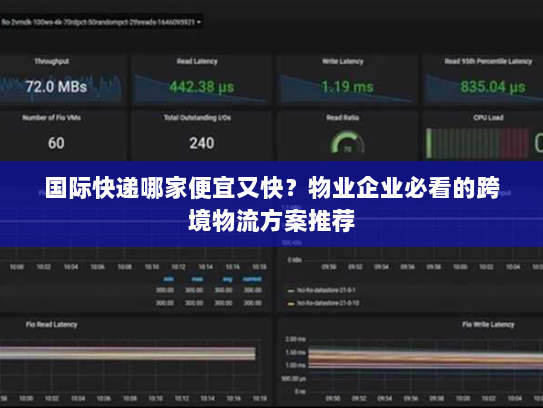The width and height of the screenshot is (543, 408).
Task: Select the 72.0 MBs throughput value
Action: [56, 87]
